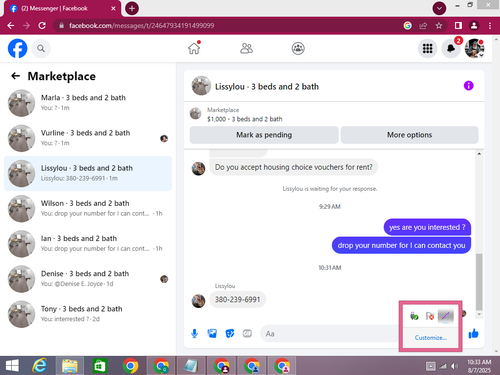Open the nine-dot Facebook menu grid

click(x=427, y=49)
